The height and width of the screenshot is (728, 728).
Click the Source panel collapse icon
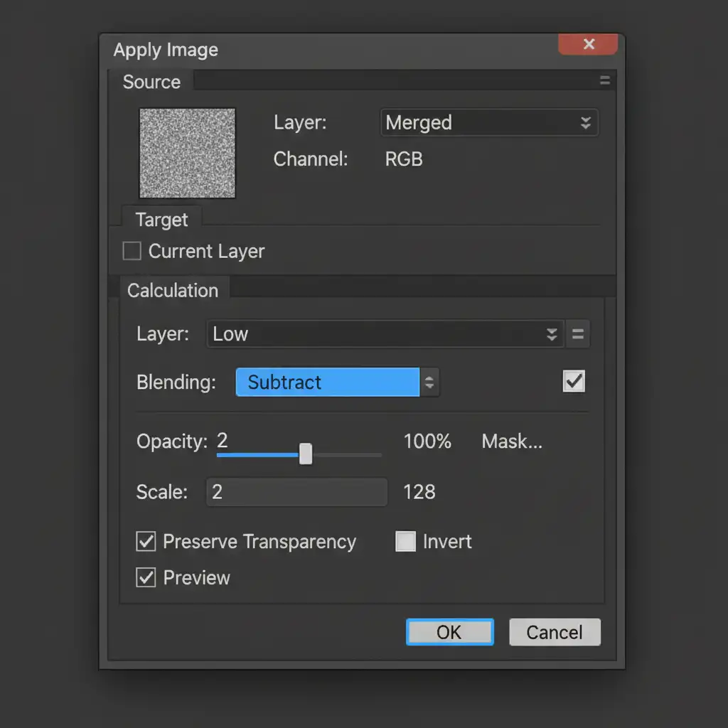click(x=604, y=81)
